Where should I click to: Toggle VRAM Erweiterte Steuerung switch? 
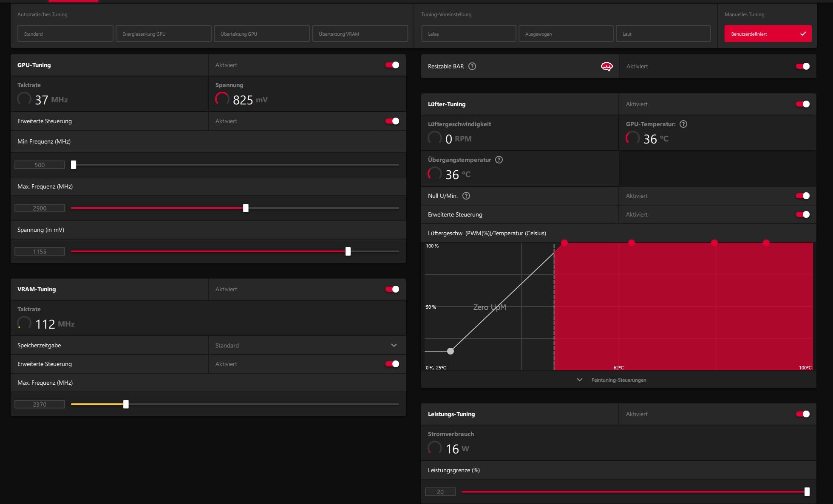point(392,364)
